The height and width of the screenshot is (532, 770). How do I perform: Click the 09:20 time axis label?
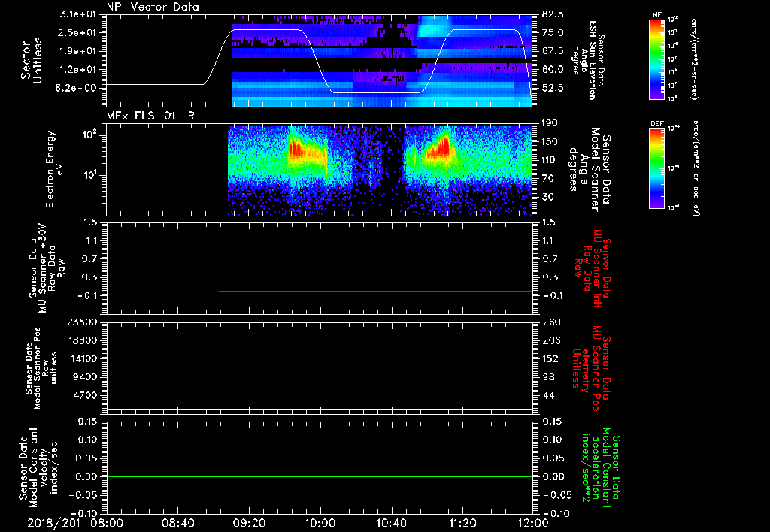(250, 523)
